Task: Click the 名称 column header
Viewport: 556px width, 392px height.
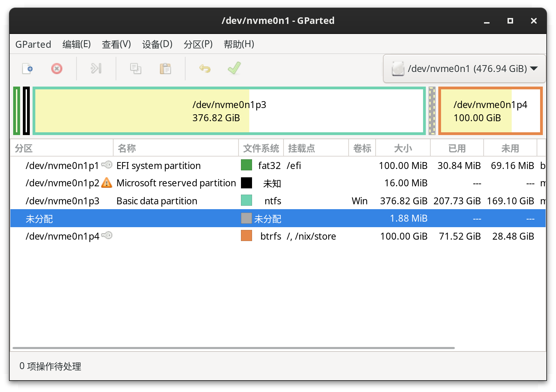Action: 176,148
